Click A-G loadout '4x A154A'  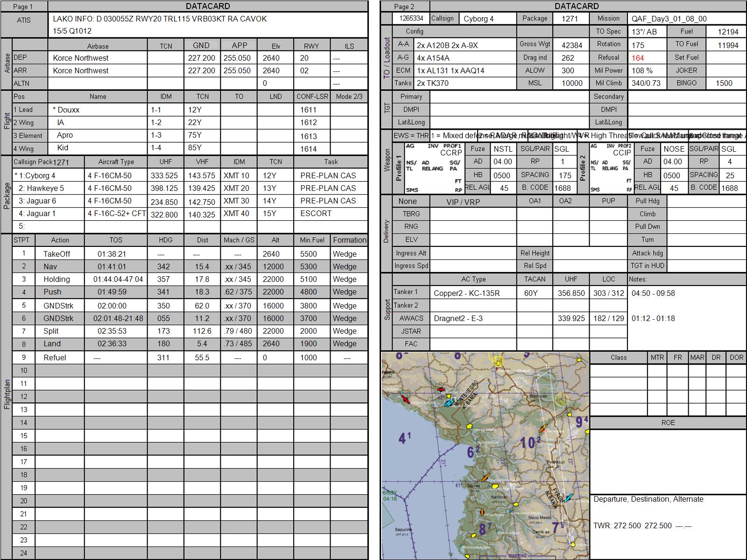[433, 58]
